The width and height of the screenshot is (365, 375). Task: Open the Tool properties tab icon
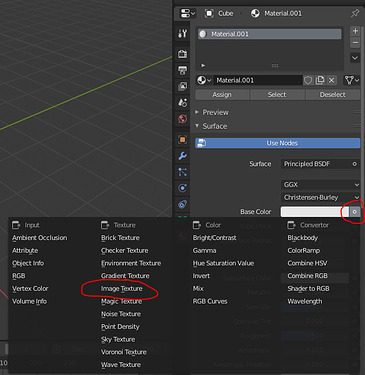point(182,34)
